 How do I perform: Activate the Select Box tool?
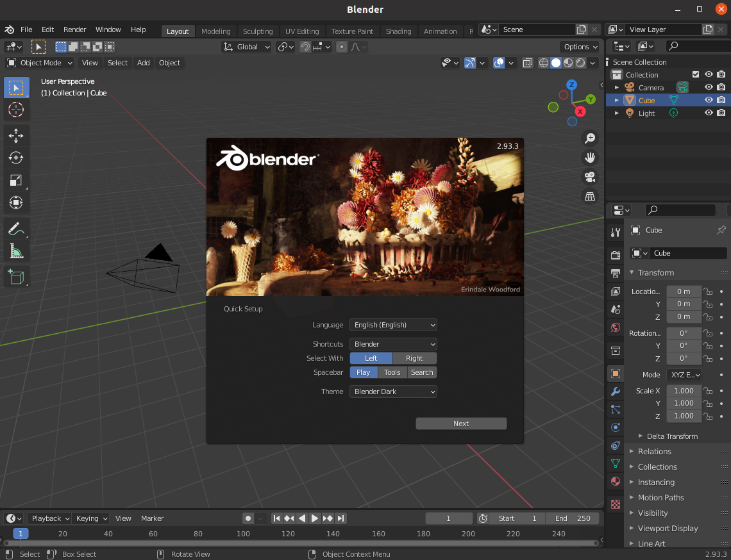pos(16,88)
